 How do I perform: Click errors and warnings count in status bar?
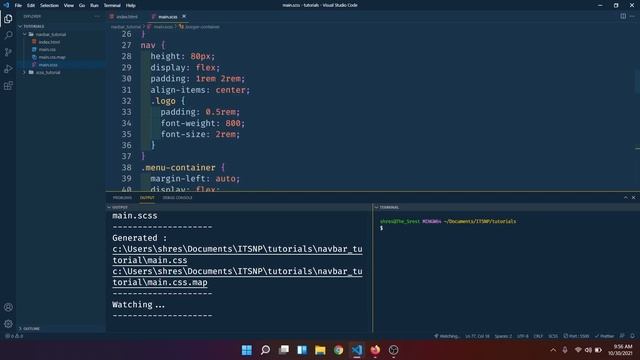click(14, 336)
